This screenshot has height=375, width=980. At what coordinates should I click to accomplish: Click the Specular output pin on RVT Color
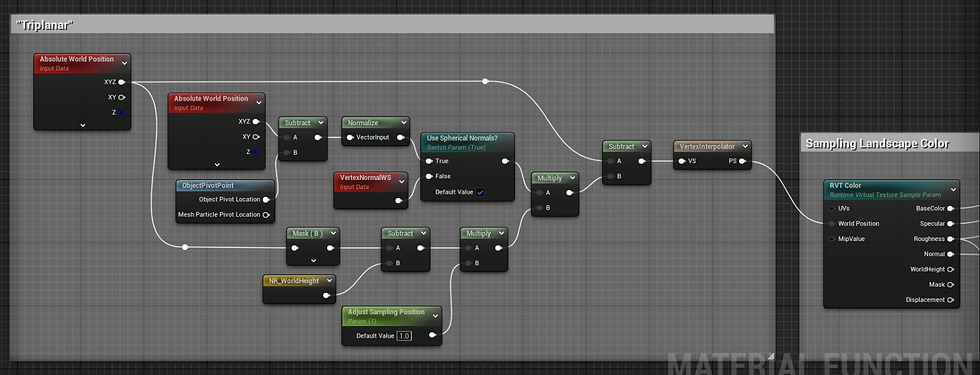pos(951,224)
